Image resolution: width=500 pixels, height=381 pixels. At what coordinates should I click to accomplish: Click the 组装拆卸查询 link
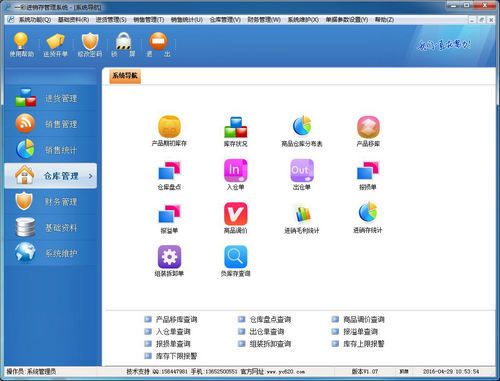[270, 344]
